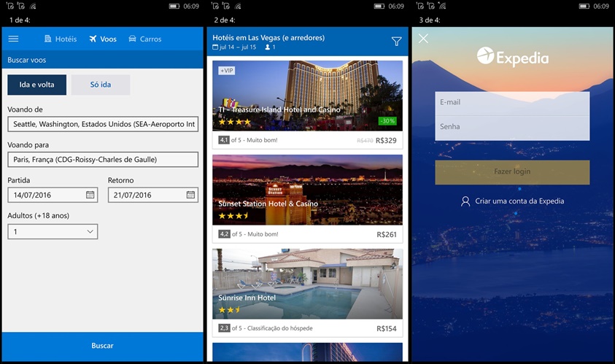Click the crossed-out R$470 original price

pyautogui.click(x=365, y=141)
